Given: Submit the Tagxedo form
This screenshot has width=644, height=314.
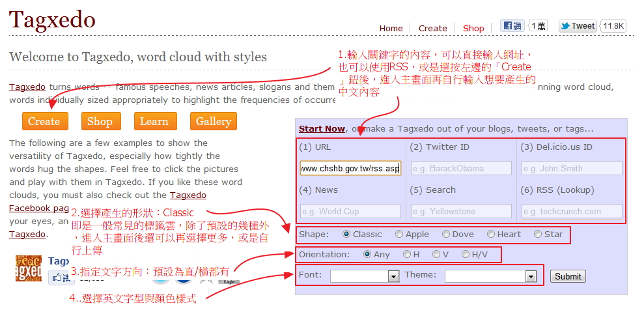Looking at the screenshot, I should (x=568, y=276).
